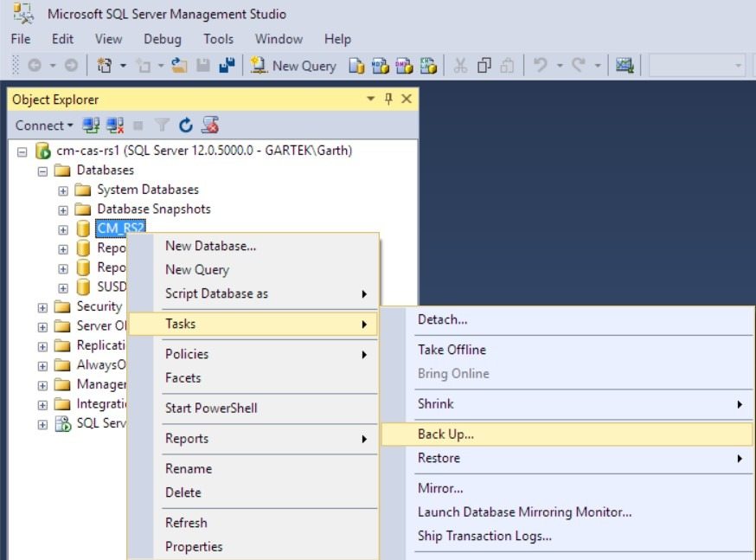Open the Tools menu
The width and height of the screenshot is (756, 560).
point(219,39)
